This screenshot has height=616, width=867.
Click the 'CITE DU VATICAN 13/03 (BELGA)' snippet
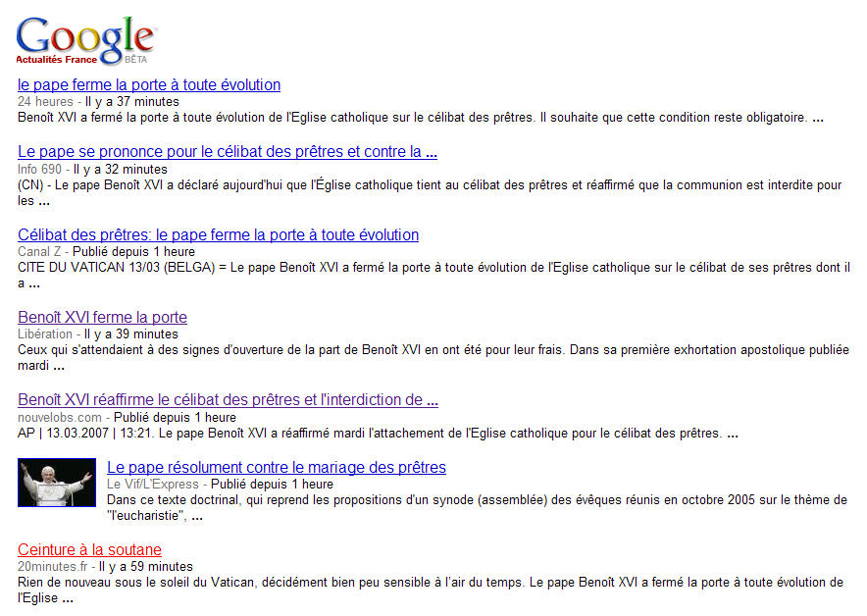click(118, 267)
